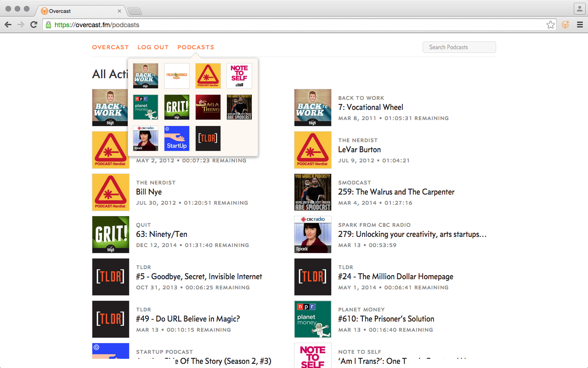Image resolution: width=588 pixels, height=368 pixels.
Task: Open The Nerdist in the podcasts popup
Action: coord(208,76)
